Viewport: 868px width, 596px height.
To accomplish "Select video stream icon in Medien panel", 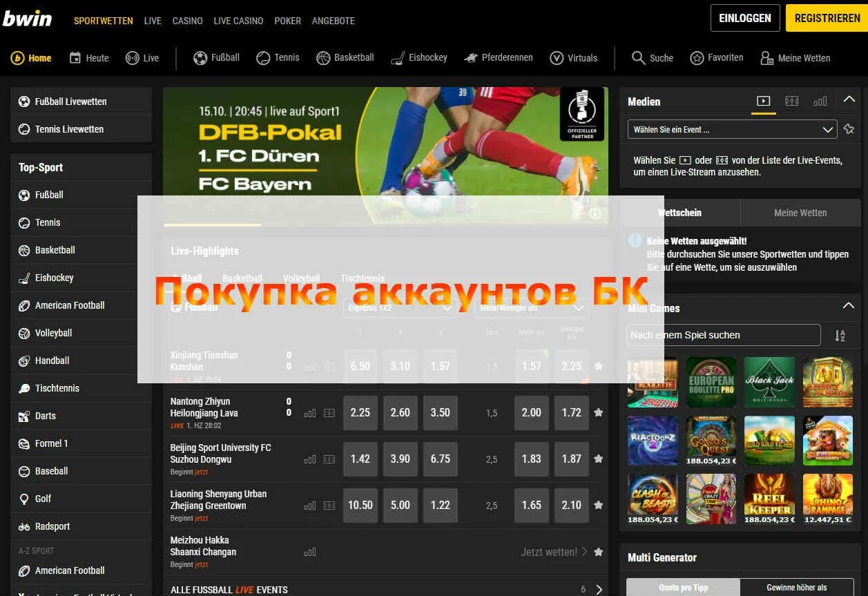I will tap(763, 101).
